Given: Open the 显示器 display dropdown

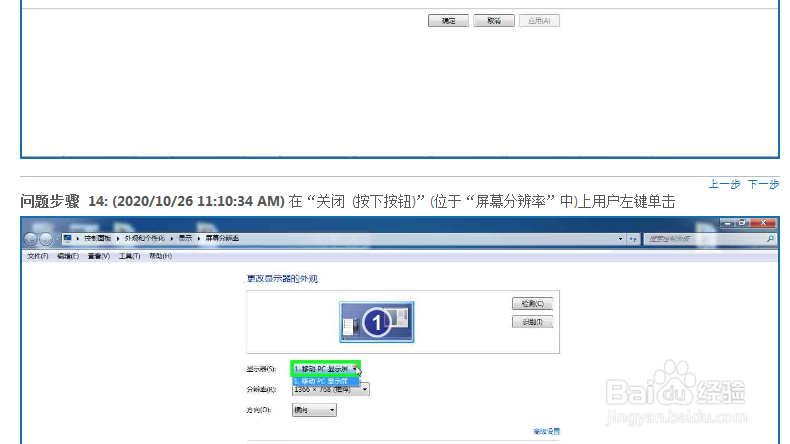Looking at the screenshot, I should click(x=325, y=369).
